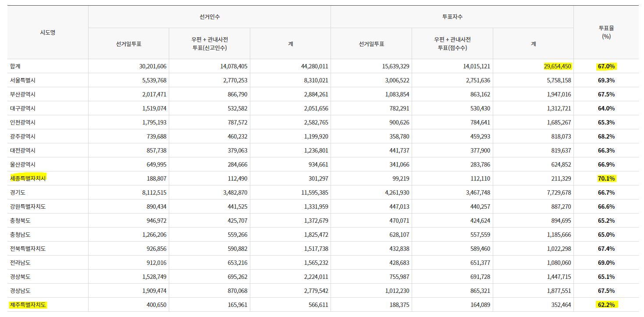Click Jeonbuk's turnout value 67.4%

[606, 249]
